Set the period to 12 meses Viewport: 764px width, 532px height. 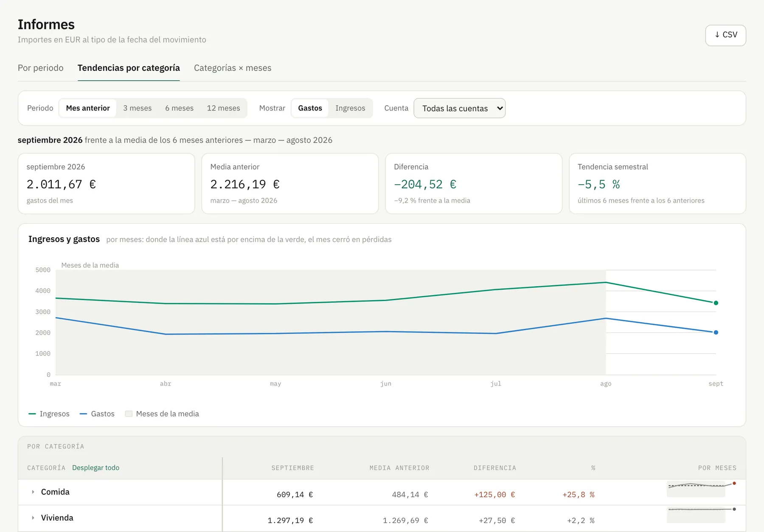coord(224,108)
